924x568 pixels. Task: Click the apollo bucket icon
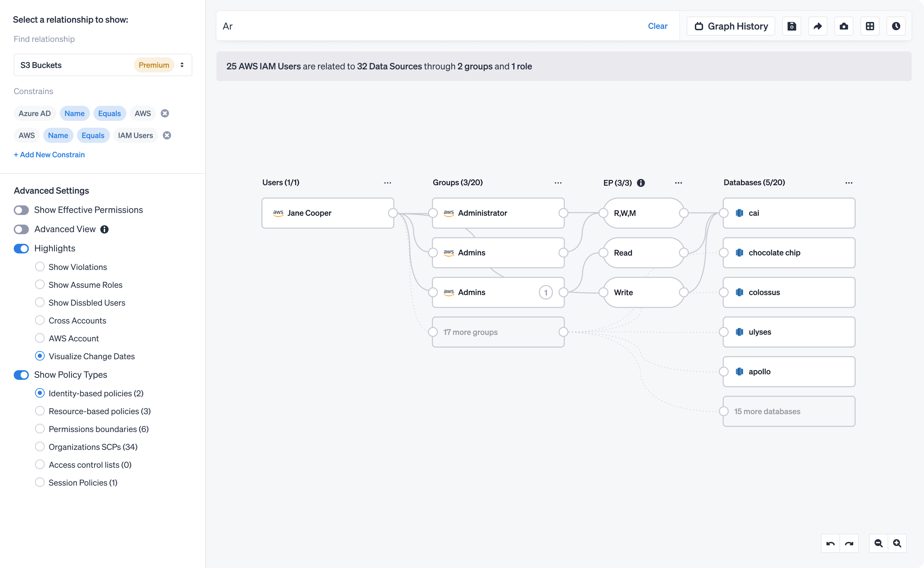(x=739, y=372)
